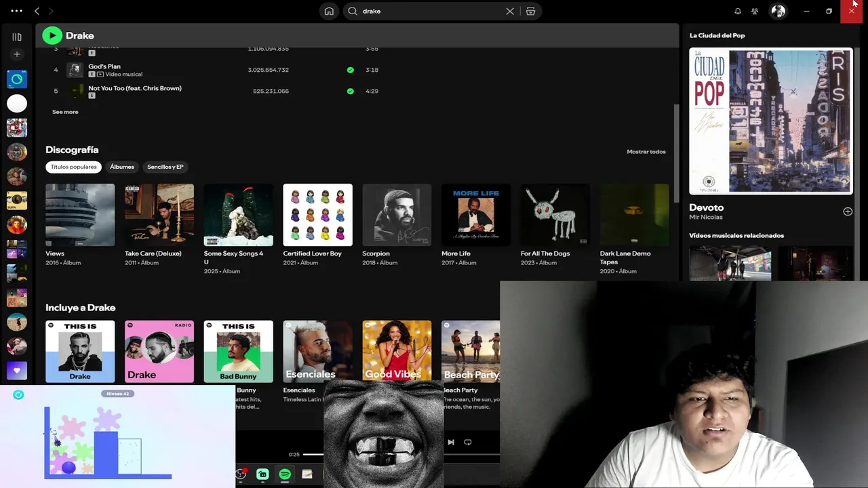Screen dimensions: 868x488
Task: Toggle saved check on Not You Too
Action: tap(350, 91)
